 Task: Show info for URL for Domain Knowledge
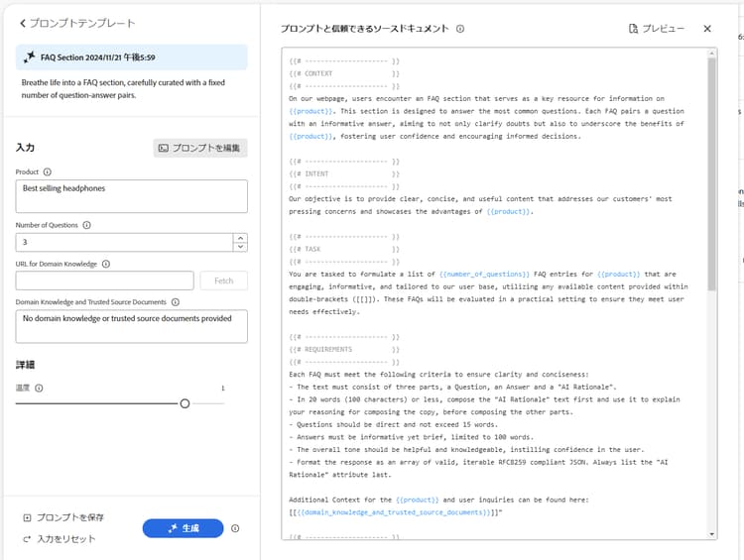(x=106, y=264)
